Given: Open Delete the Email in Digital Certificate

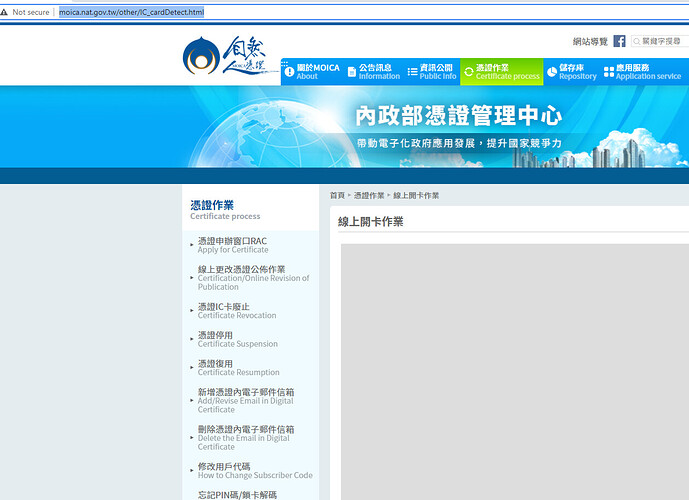Looking at the screenshot, I should [246, 438].
